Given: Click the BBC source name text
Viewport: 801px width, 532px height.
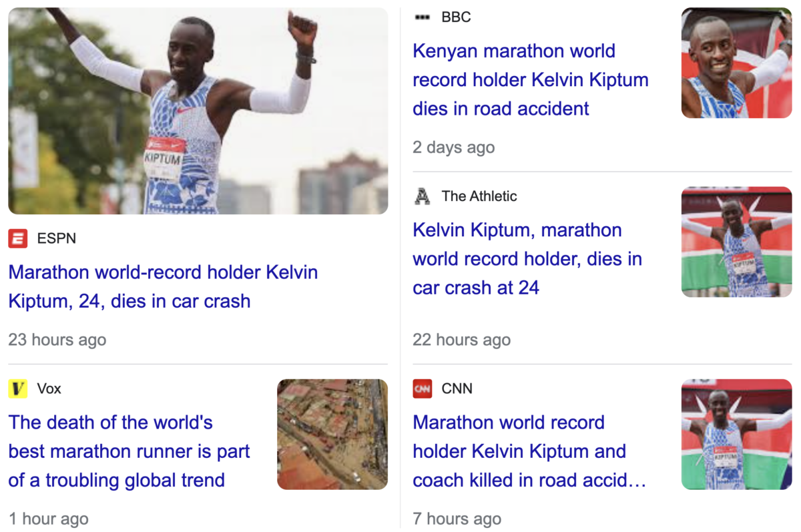Looking at the screenshot, I should (457, 17).
